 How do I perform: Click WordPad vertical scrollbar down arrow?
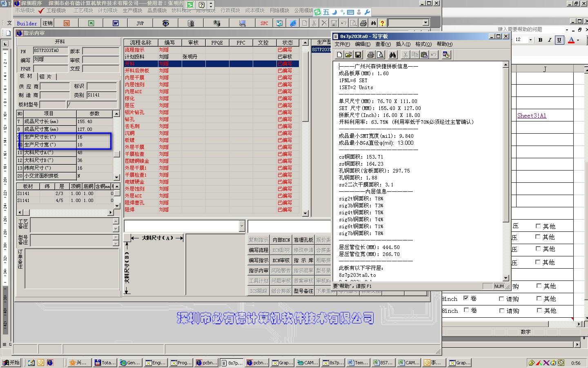pos(506,278)
